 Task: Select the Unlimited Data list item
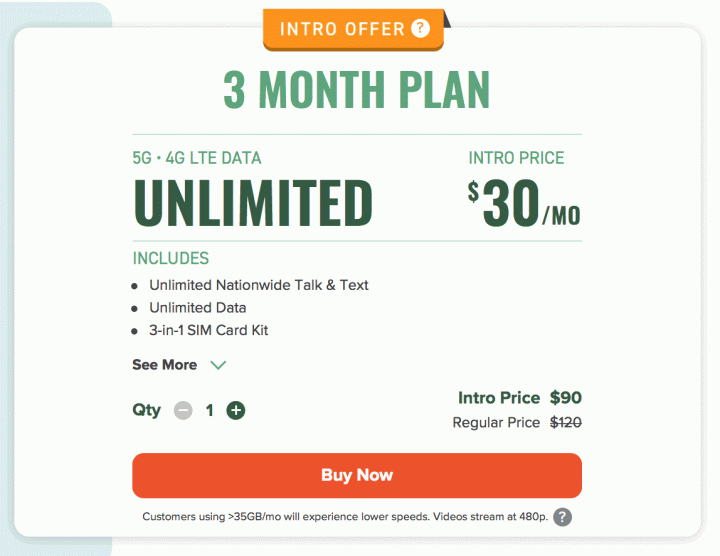coord(197,308)
